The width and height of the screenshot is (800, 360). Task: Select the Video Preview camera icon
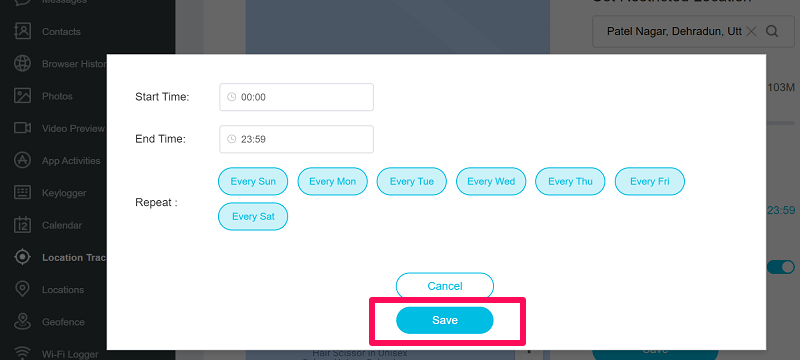pyautogui.click(x=22, y=128)
